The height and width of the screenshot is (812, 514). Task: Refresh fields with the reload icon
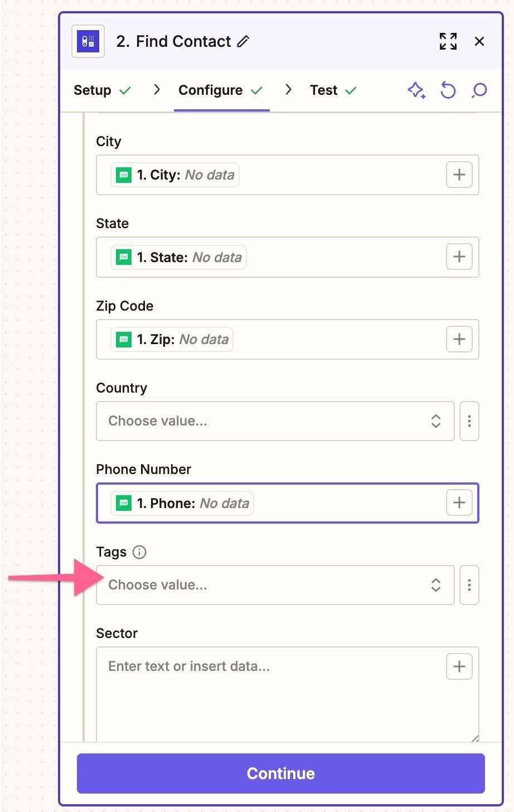coord(448,90)
